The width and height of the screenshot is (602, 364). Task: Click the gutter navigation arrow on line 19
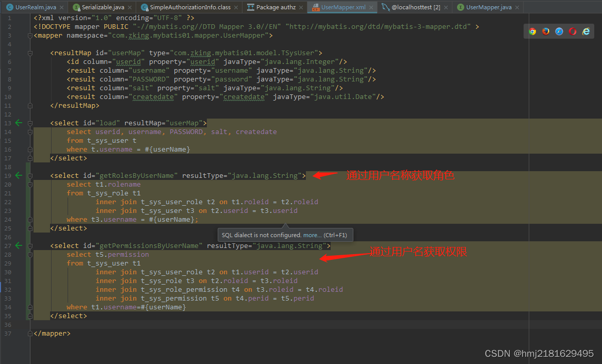[x=19, y=176]
